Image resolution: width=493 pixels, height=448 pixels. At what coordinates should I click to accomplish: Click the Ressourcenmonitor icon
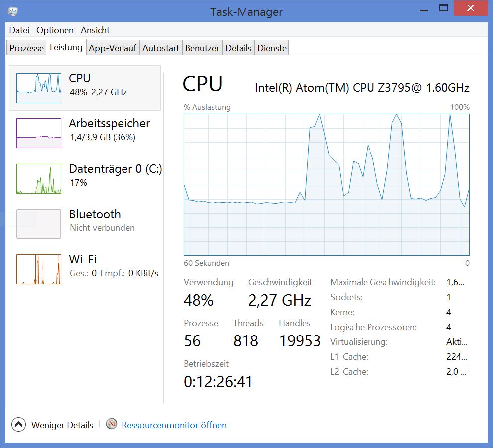click(x=112, y=424)
